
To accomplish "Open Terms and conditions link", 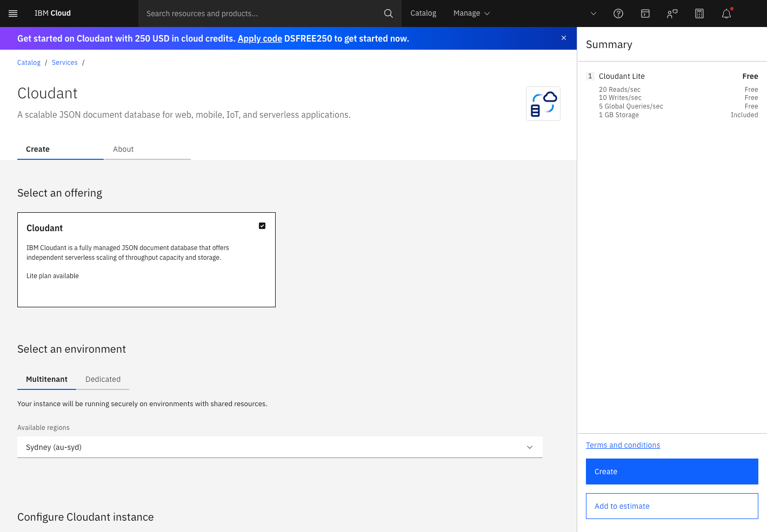I will 623,445.
